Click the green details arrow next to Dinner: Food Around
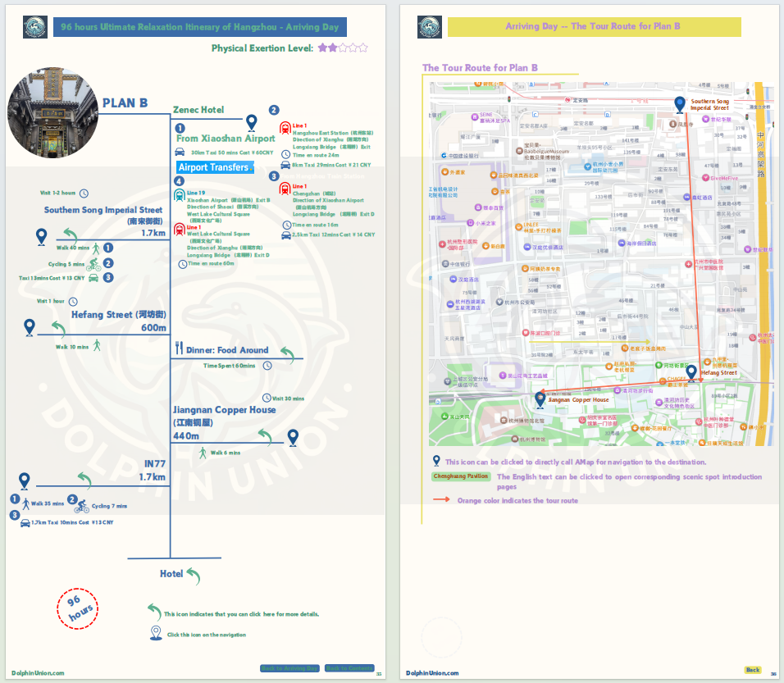Image resolution: width=784 pixels, height=683 pixels. point(287,353)
